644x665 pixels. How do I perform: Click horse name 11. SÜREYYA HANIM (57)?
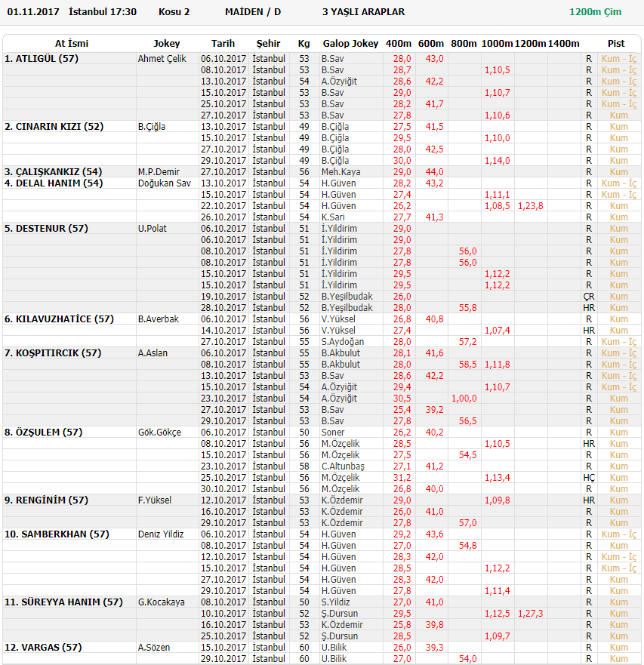point(63,602)
